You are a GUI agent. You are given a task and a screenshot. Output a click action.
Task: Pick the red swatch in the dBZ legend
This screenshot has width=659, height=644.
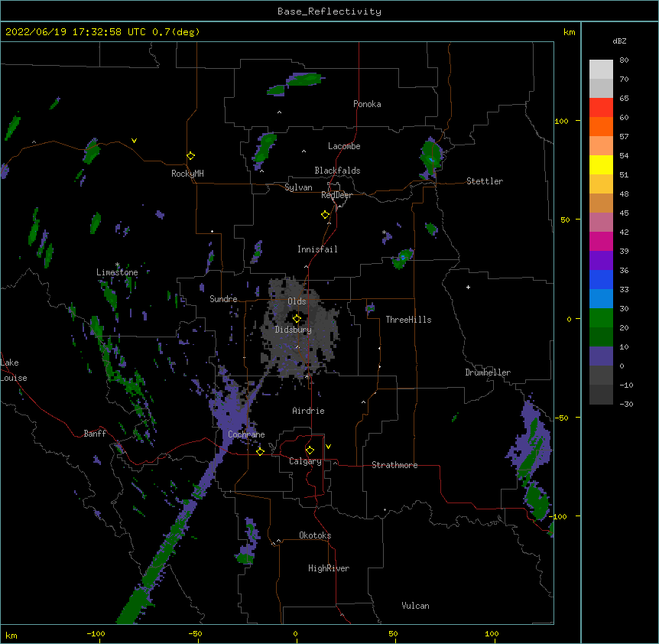601,108
